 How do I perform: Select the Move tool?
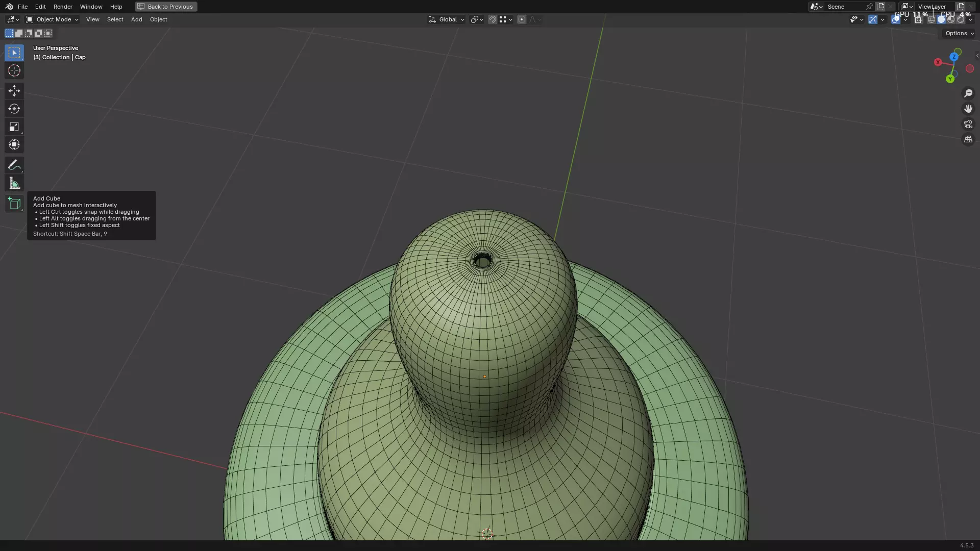[x=14, y=91]
